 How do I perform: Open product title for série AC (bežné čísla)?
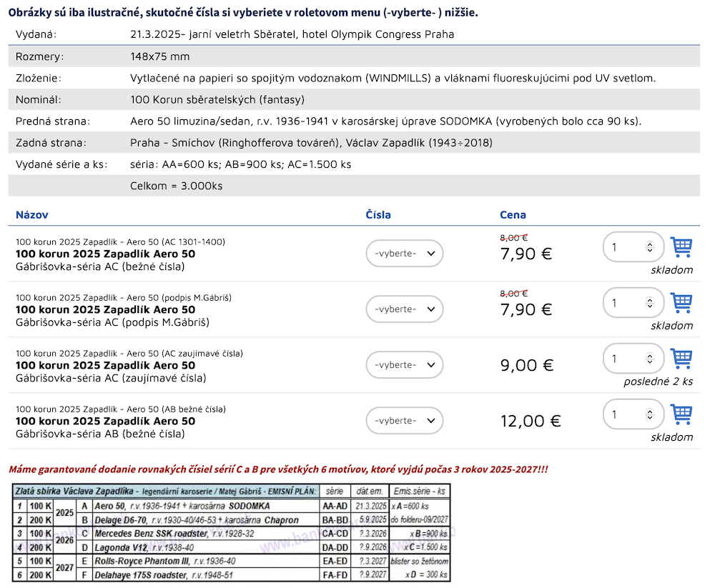105,254
